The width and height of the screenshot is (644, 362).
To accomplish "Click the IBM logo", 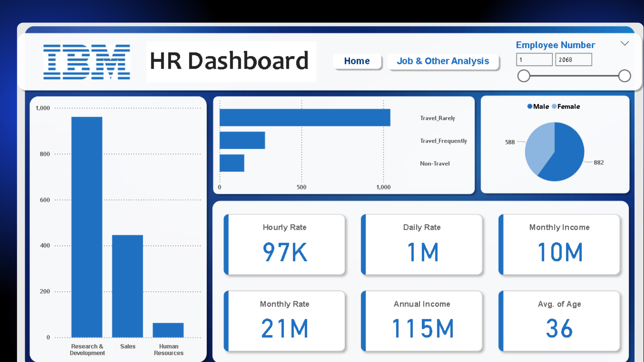I will pyautogui.click(x=87, y=62).
